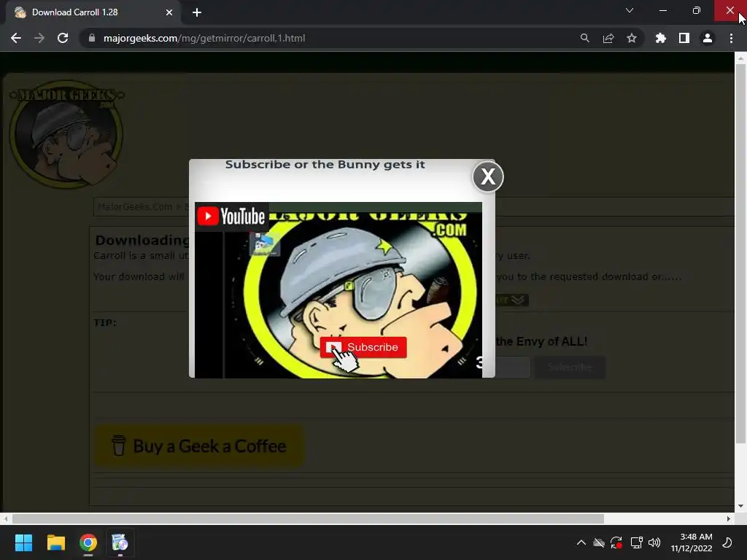Open the Chrome profile menu
The width and height of the screenshot is (747, 560).
[x=707, y=38]
